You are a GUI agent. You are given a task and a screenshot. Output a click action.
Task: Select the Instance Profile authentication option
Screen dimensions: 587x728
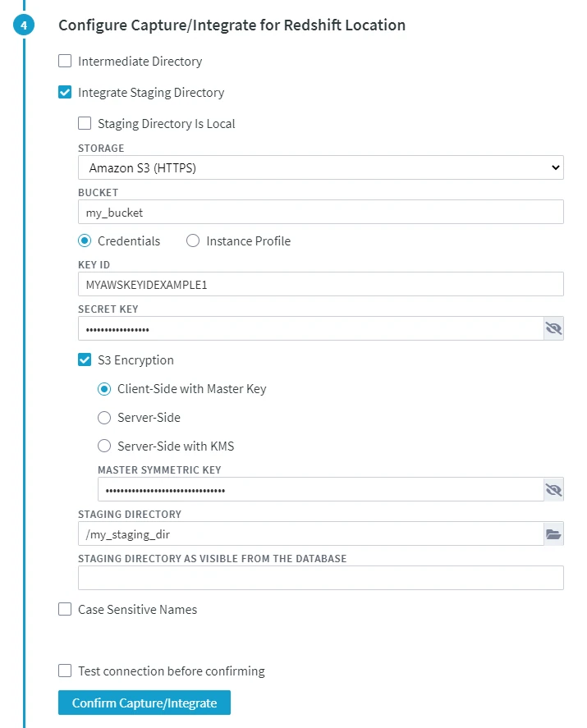[x=193, y=240]
